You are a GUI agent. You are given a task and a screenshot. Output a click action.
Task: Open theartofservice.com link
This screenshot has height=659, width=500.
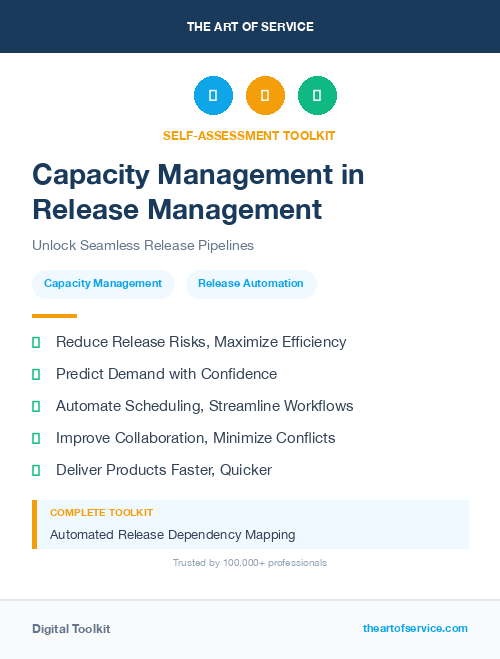(415, 628)
